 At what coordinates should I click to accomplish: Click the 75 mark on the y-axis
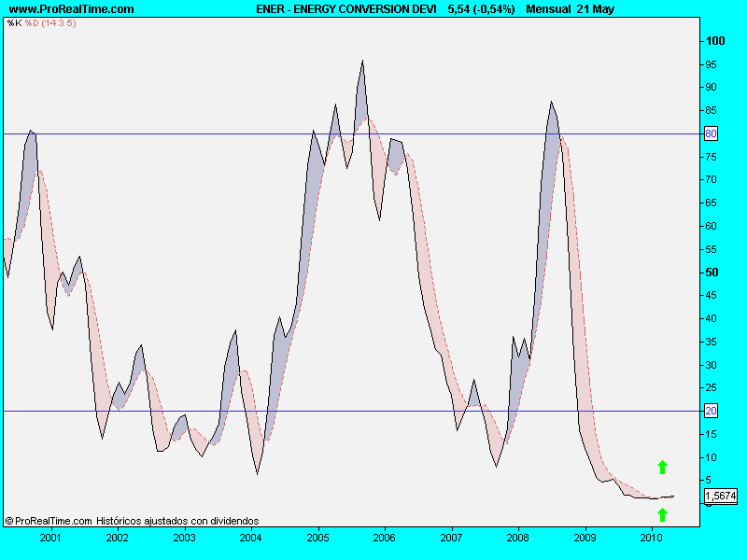point(711,157)
